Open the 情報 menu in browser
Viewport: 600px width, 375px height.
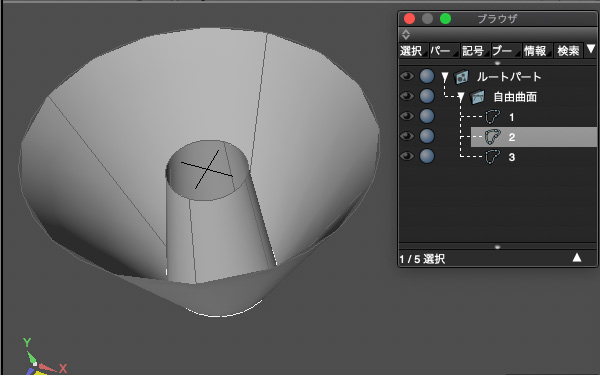click(x=537, y=51)
